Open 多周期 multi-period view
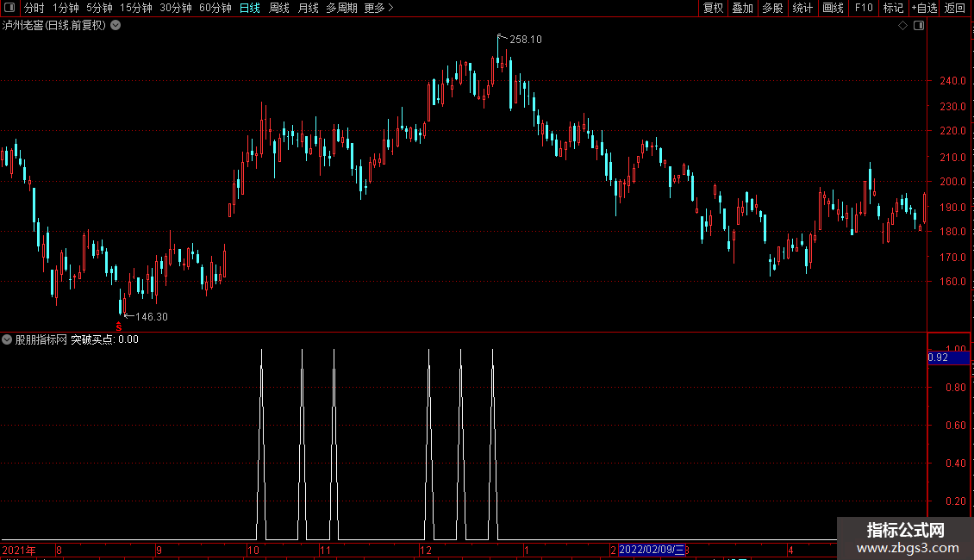 coord(341,8)
